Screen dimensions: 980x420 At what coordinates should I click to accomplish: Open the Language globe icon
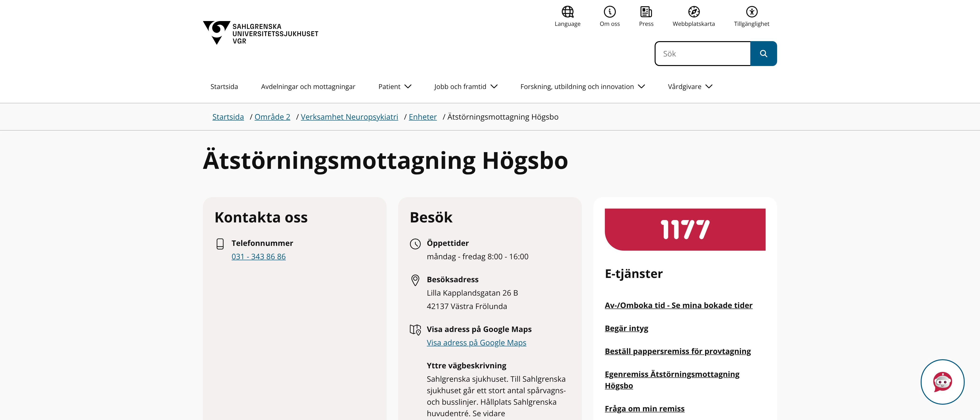point(567,12)
